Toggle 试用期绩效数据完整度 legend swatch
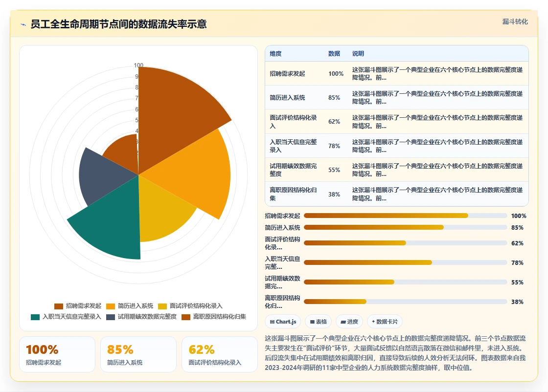Image resolution: width=548 pixels, height=392 pixels. 111,317
